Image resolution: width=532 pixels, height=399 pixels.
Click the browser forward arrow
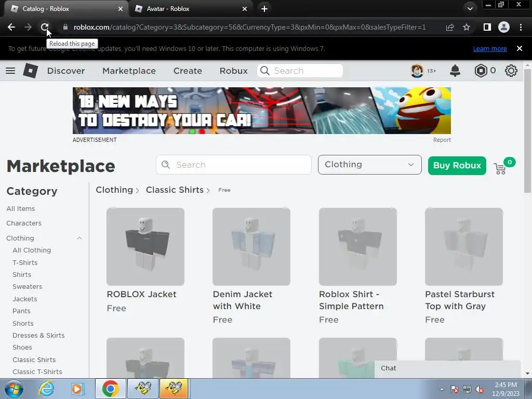click(x=28, y=27)
